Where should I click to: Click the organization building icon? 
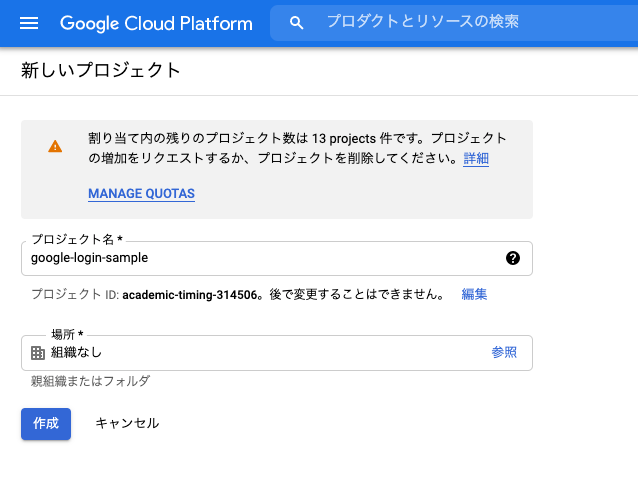click(38, 353)
